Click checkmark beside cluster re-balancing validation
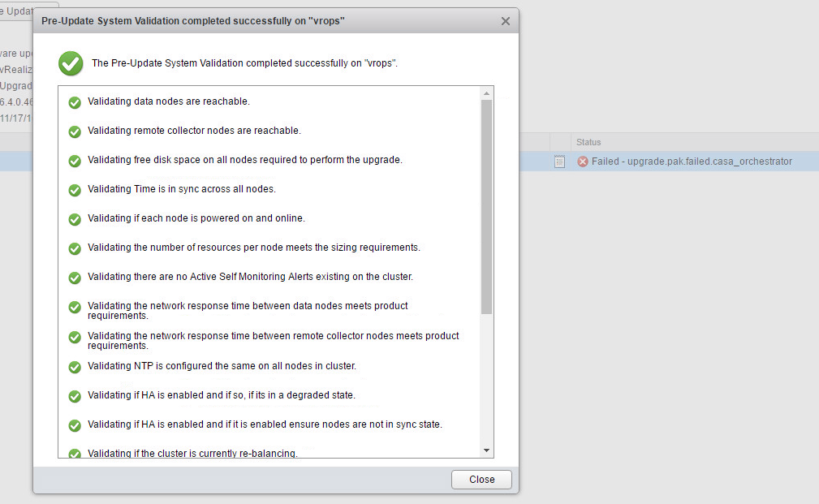Viewport: 819px width, 504px height. (x=75, y=454)
